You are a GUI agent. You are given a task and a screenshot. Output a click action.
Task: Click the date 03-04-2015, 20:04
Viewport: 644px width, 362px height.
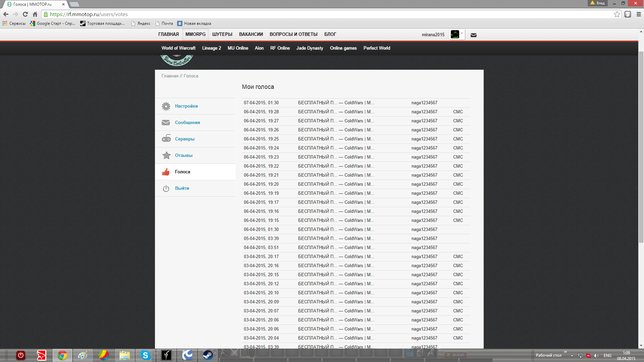261,338
